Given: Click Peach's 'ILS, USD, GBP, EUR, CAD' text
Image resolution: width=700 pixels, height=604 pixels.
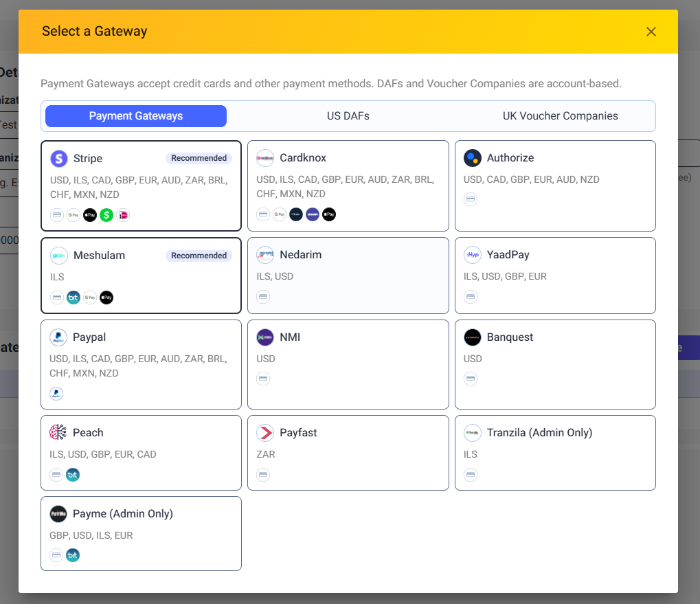Looking at the screenshot, I should [x=102, y=454].
